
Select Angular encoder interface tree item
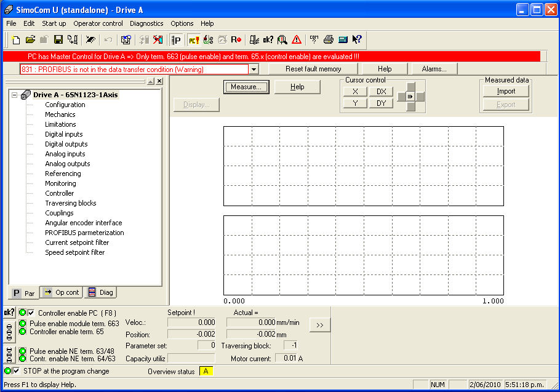(x=83, y=223)
